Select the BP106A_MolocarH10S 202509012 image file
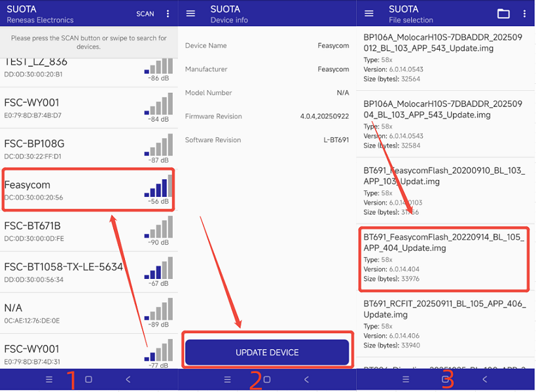536x392 pixels. click(443, 59)
